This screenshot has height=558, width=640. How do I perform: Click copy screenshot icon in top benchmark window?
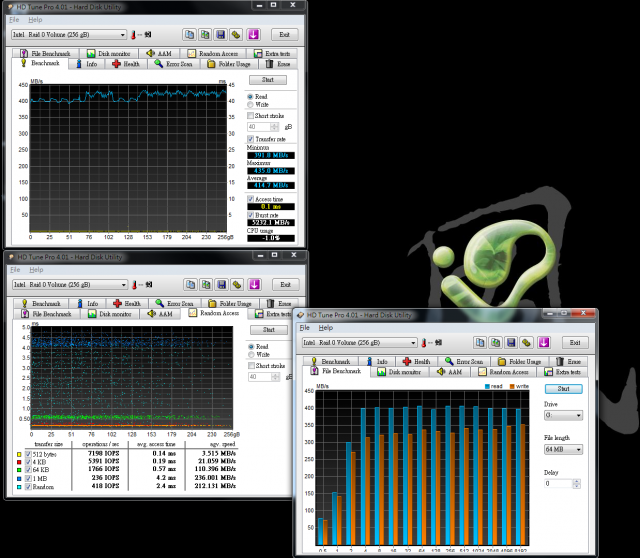point(205,35)
